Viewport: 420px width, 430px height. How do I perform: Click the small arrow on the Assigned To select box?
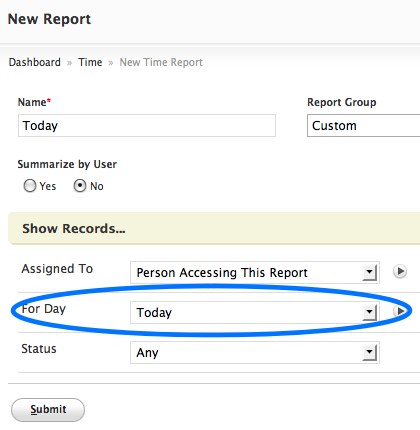tap(369, 273)
